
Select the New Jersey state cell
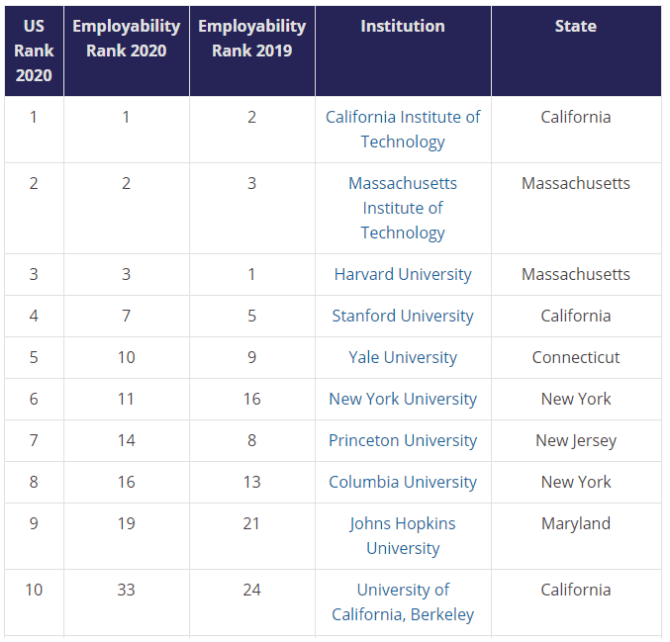576,440
